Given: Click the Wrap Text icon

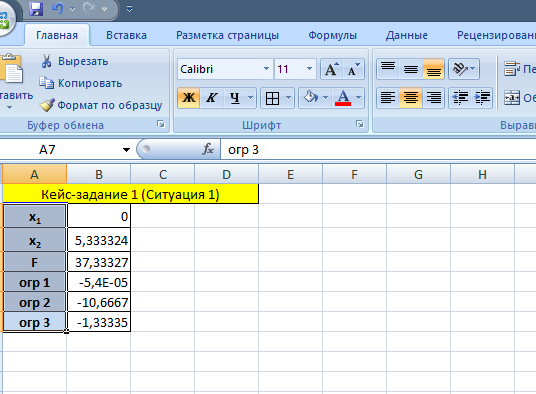Looking at the screenshot, I should pos(512,69).
